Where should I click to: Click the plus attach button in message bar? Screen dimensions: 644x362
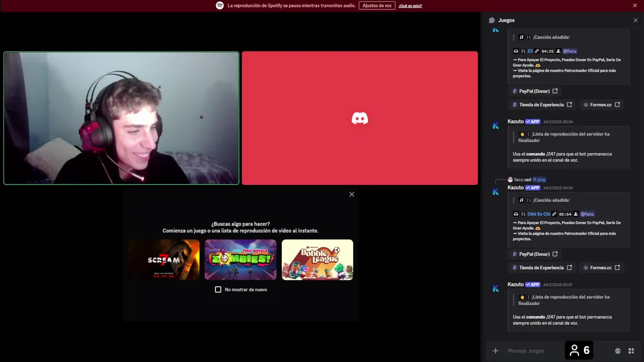click(496, 351)
